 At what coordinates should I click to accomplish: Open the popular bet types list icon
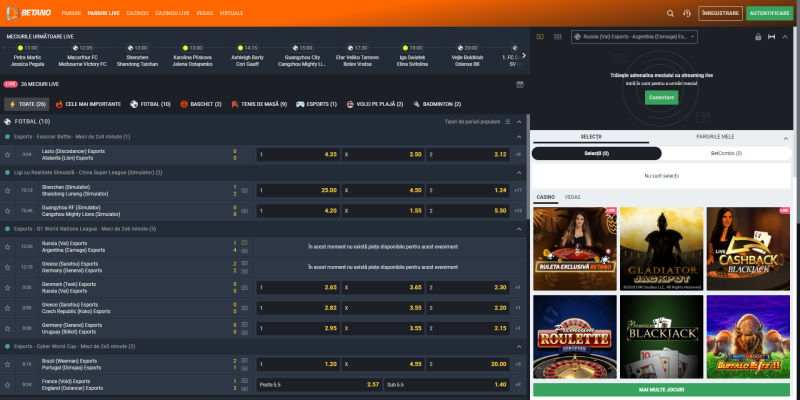507,122
